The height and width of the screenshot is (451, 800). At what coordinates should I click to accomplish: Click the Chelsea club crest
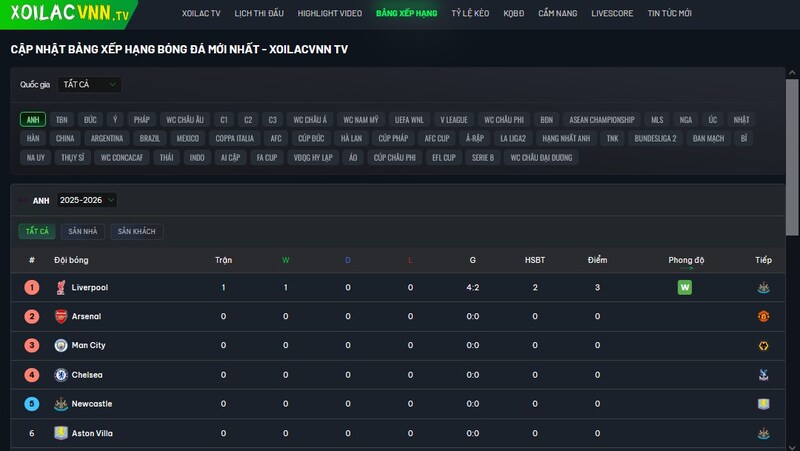61,375
